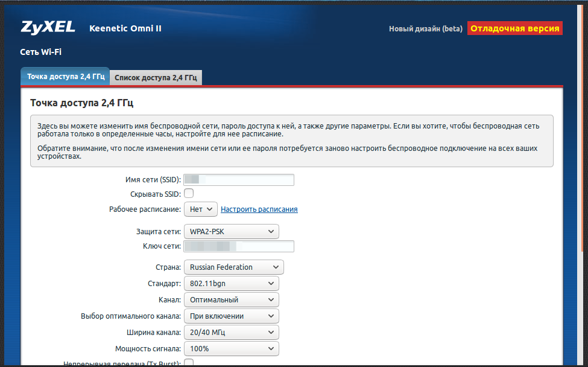Click the Ключ сети input field
The image size is (588, 367).
(239, 246)
